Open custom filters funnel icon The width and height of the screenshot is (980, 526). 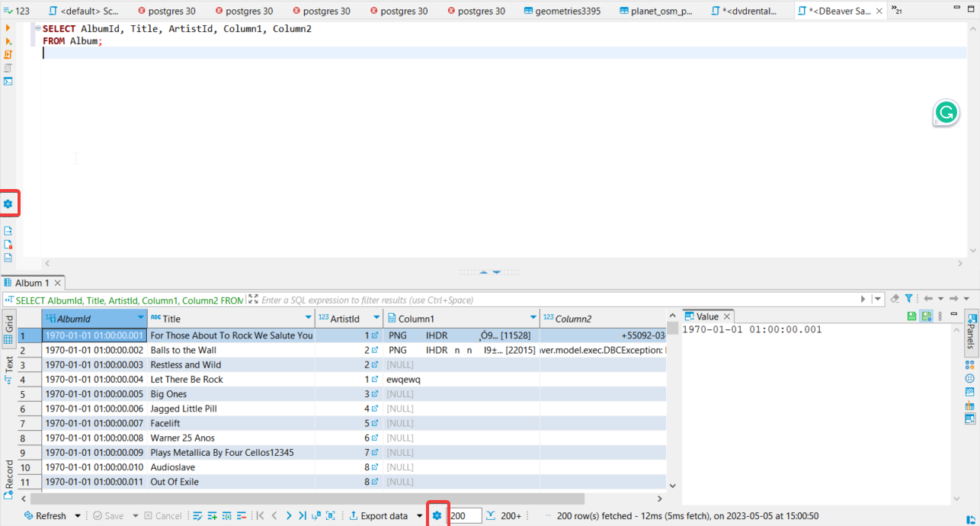point(909,299)
